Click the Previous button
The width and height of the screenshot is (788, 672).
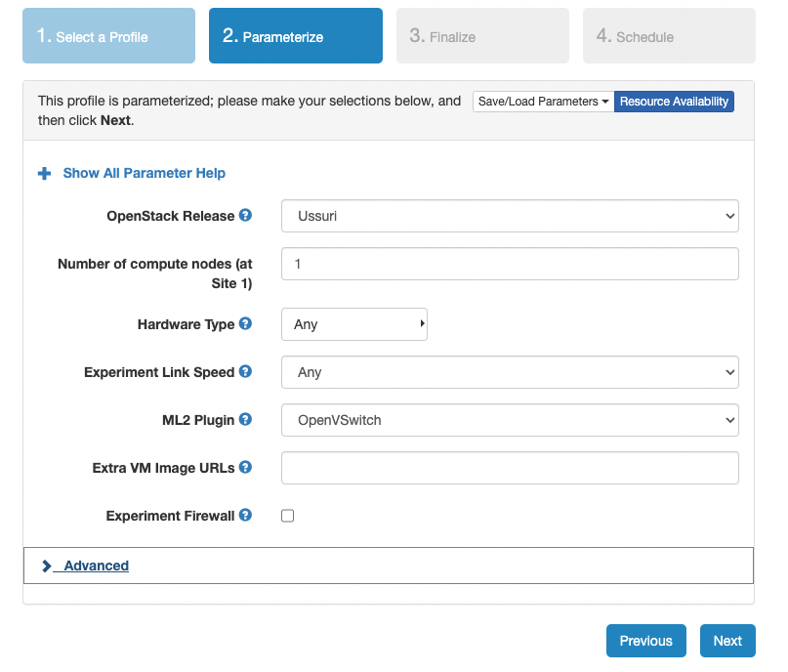(x=645, y=641)
